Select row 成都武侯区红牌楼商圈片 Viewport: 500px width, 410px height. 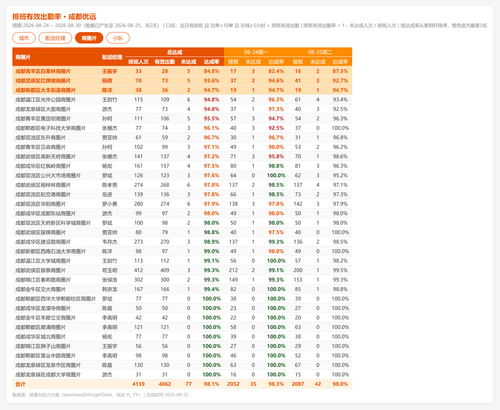pyautogui.click(x=182, y=81)
